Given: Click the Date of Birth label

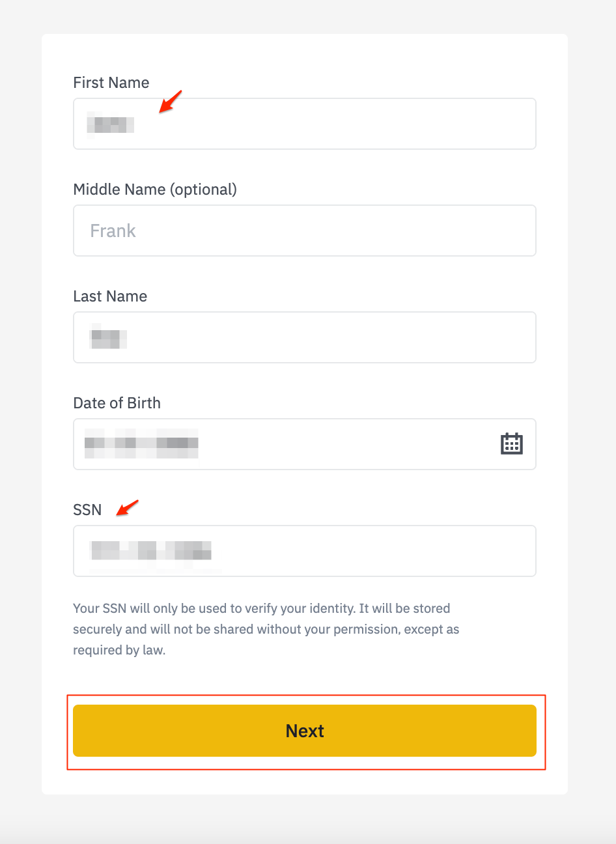Looking at the screenshot, I should pyautogui.click(x=117, y=403).
